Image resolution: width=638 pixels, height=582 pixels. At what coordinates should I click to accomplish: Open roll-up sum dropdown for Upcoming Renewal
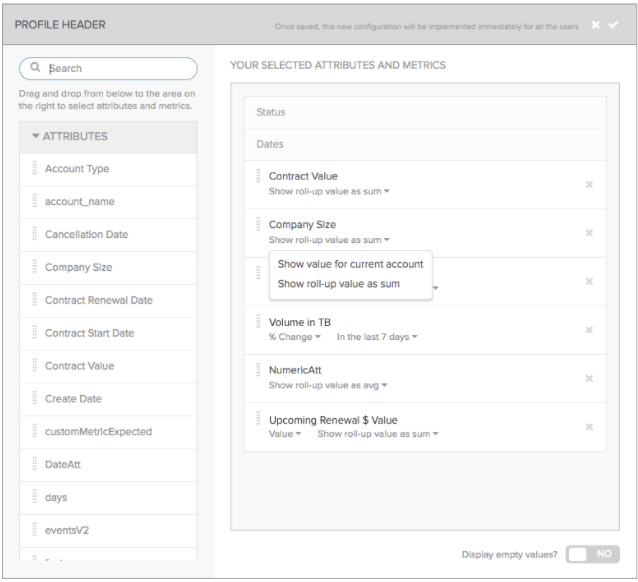pos(378,434)
